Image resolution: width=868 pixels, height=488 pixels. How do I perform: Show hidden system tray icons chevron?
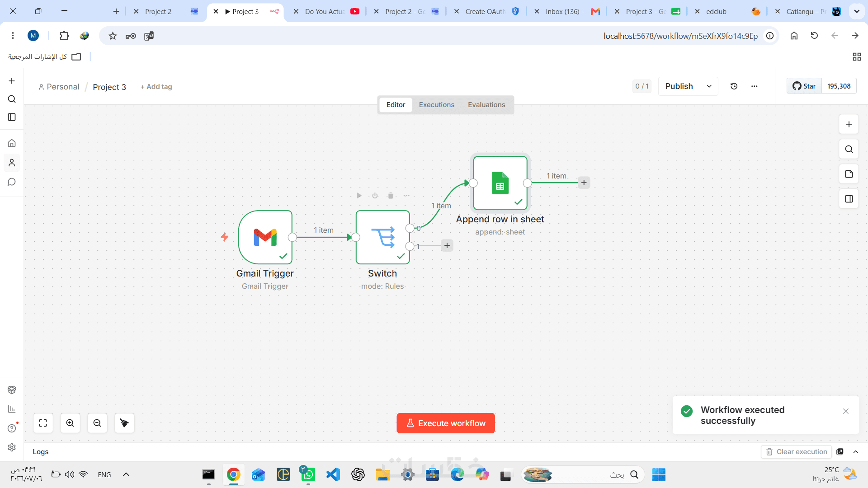[126, 474]
